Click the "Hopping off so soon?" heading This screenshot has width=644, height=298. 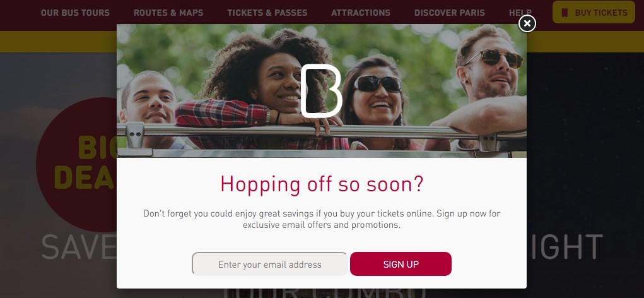click(322, 184)
